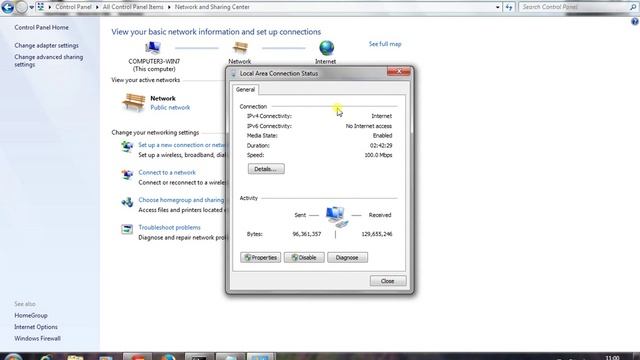Click the Forward navigation arrow button
Image resolution: width=640 pixels, height=360 pixels.
tap(21, 7)
